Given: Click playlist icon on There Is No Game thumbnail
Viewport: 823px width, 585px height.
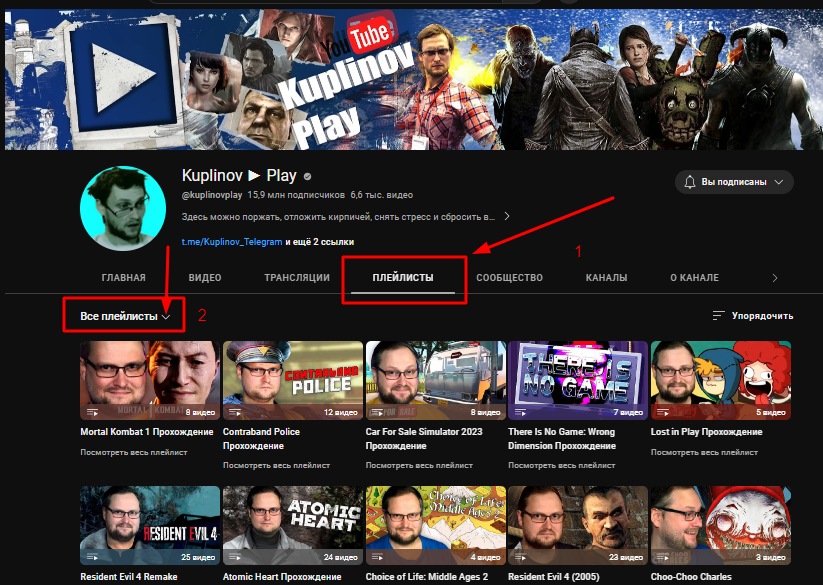Looking at the screenshot, I should click(x=520, y=412).
